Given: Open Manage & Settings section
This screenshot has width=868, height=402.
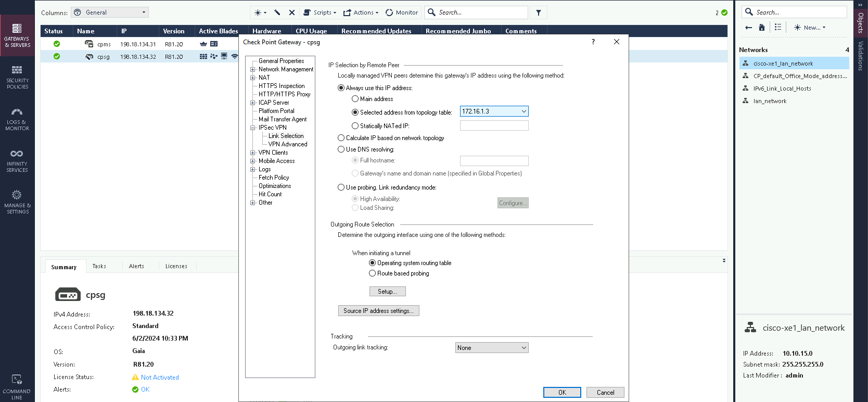Looking at the screenshot, I should pos(17,202).
